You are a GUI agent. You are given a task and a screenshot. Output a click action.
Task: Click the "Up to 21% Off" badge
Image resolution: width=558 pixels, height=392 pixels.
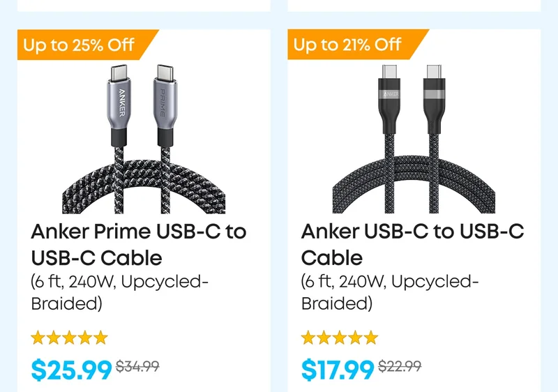[347, 45]
